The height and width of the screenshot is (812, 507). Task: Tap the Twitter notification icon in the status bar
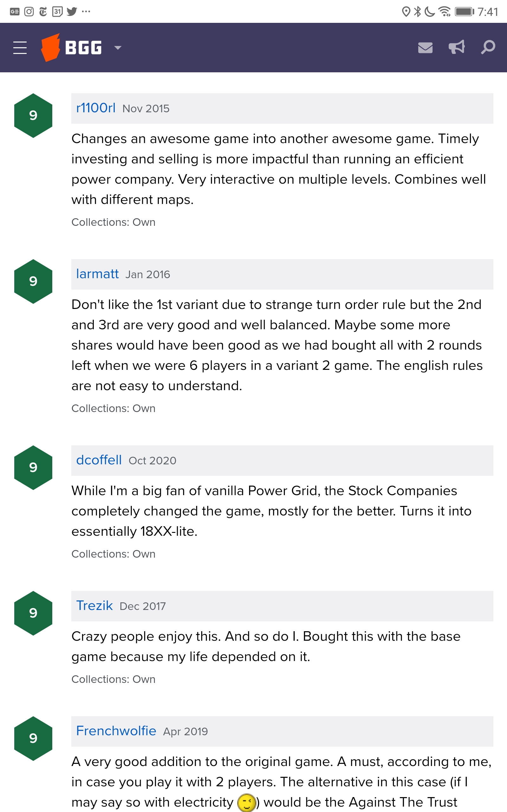pos(72,11)
